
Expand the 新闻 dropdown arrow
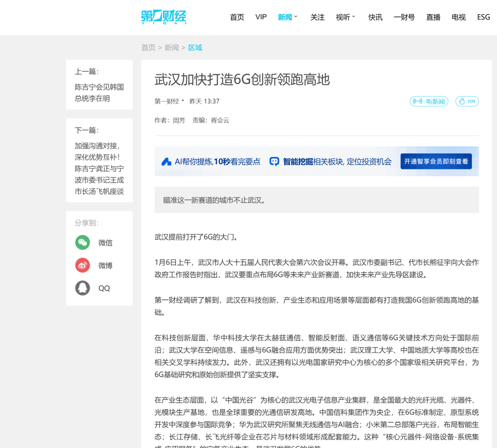coord(296,16)
